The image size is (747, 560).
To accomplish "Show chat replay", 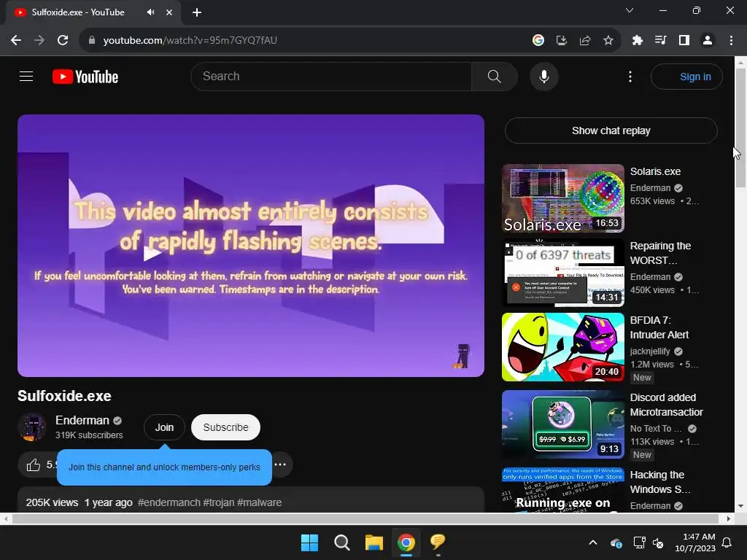I will coord(611,131).
